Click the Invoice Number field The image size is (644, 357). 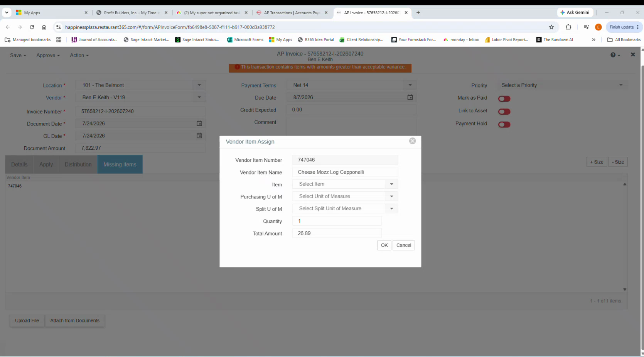(140, 111)
